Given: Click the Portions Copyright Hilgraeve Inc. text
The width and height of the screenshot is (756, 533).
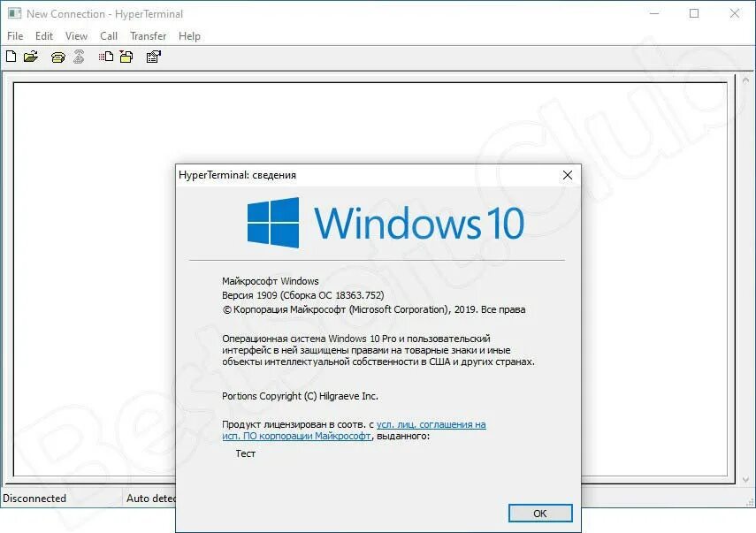Looking at the screenshot, I should click(x=300, y=396).
